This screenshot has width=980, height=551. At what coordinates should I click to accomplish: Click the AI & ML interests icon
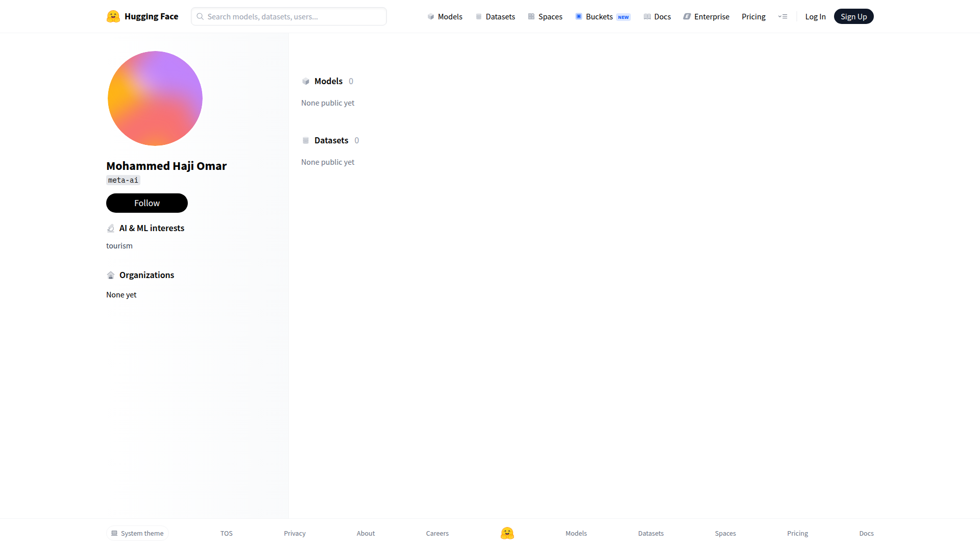(x=111, y=228)
